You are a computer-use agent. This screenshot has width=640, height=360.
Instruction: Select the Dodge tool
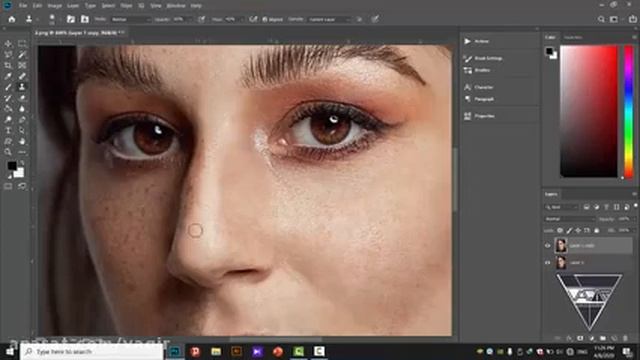(8, 120)
